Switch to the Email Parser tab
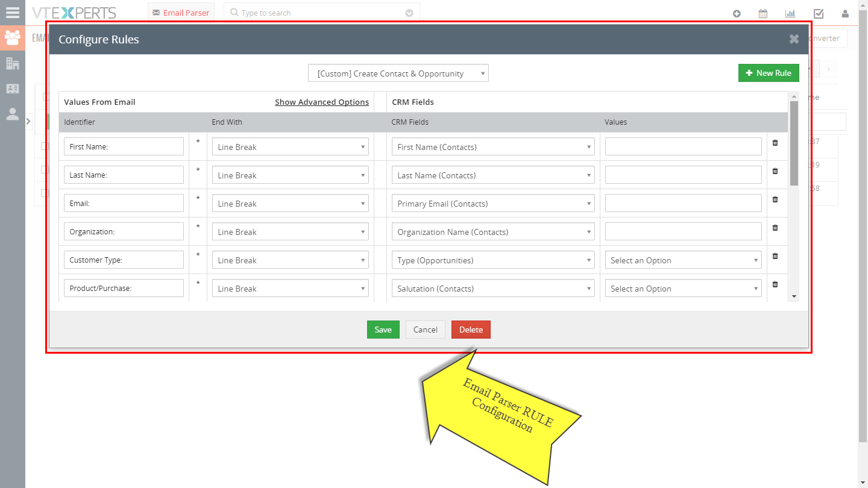868x488 pixels. (181, 13)
